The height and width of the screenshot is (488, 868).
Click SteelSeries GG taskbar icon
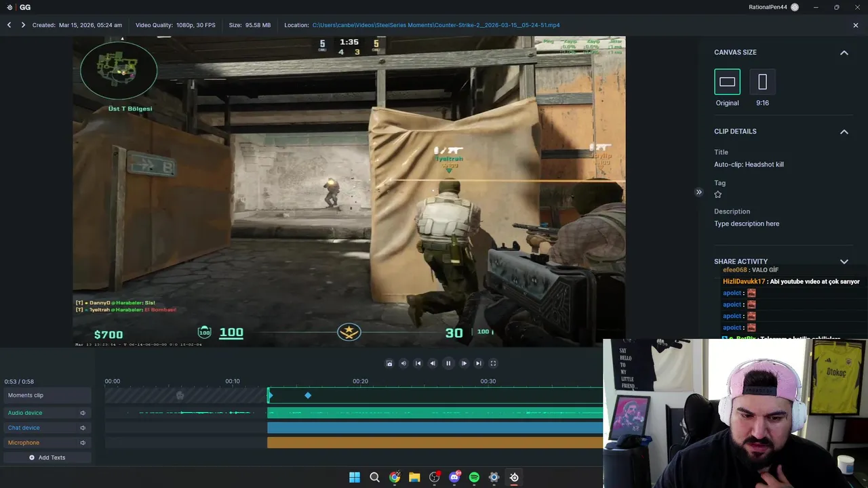[x=514, y=477]
